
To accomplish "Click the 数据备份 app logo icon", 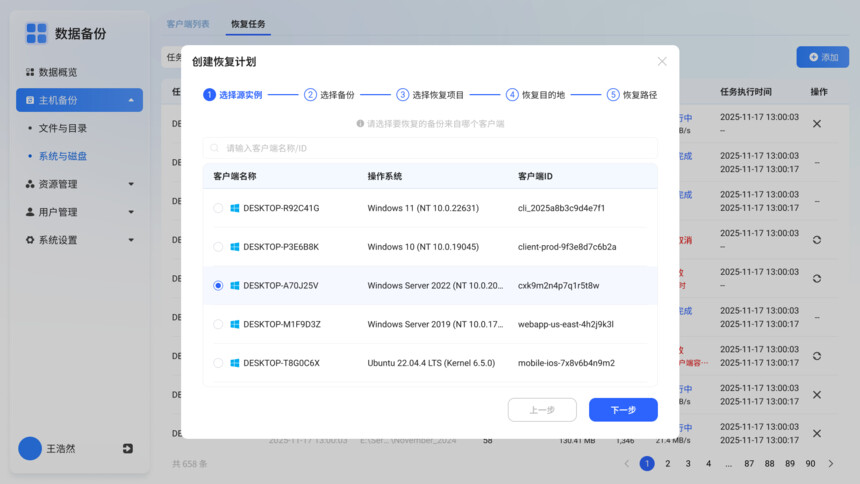I will [x=36, y=33].
